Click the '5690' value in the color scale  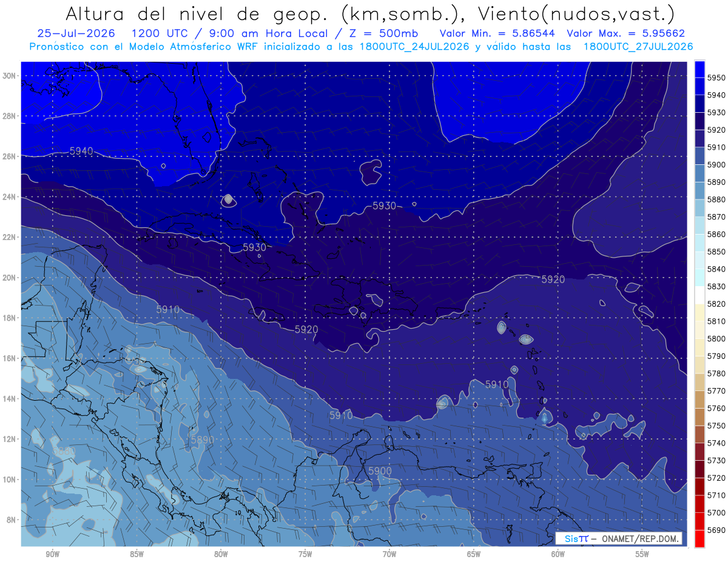(x=716, y=530)
